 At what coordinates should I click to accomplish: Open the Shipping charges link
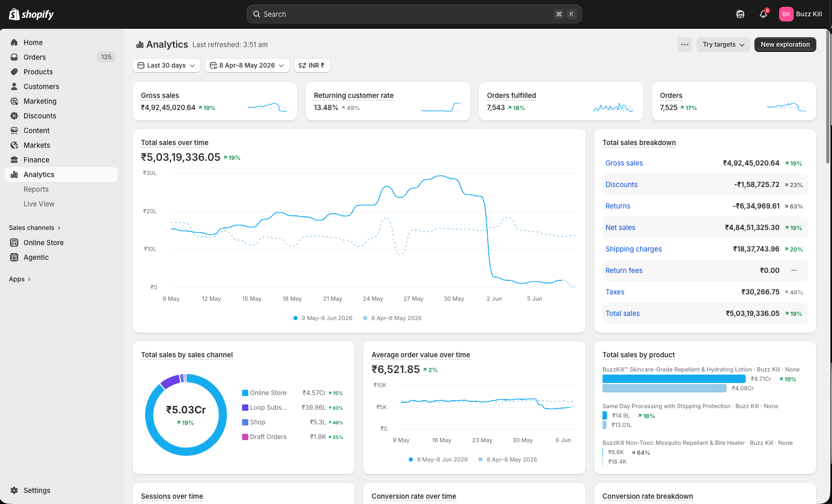pos(633,249)
